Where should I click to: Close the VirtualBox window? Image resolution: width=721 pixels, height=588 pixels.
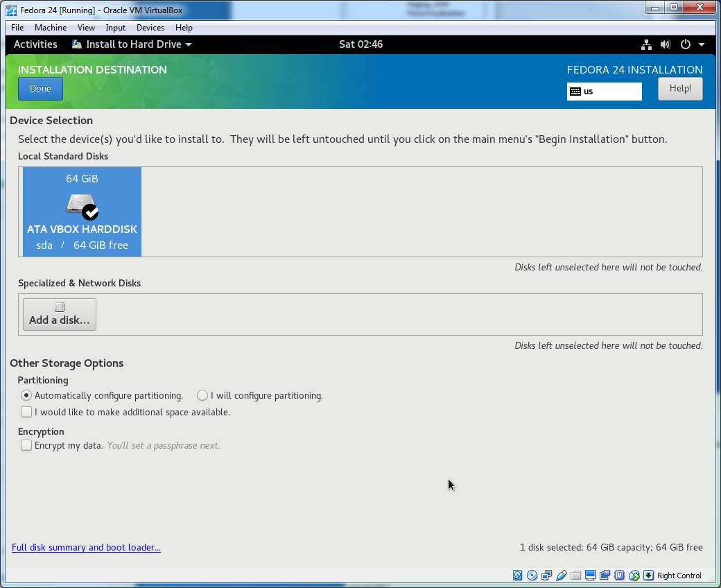click(700, 7)
